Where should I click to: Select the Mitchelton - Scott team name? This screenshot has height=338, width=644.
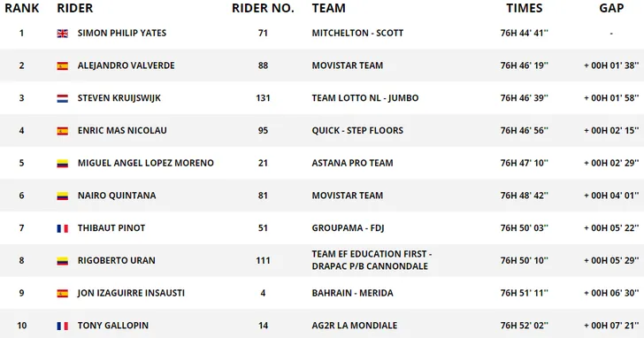click(x=357, y=33)
